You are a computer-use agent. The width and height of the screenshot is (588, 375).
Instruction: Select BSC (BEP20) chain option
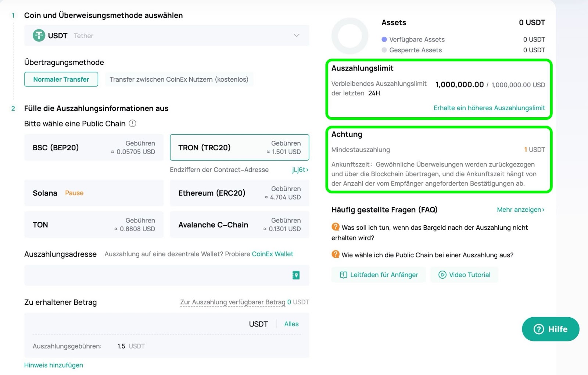94,147
